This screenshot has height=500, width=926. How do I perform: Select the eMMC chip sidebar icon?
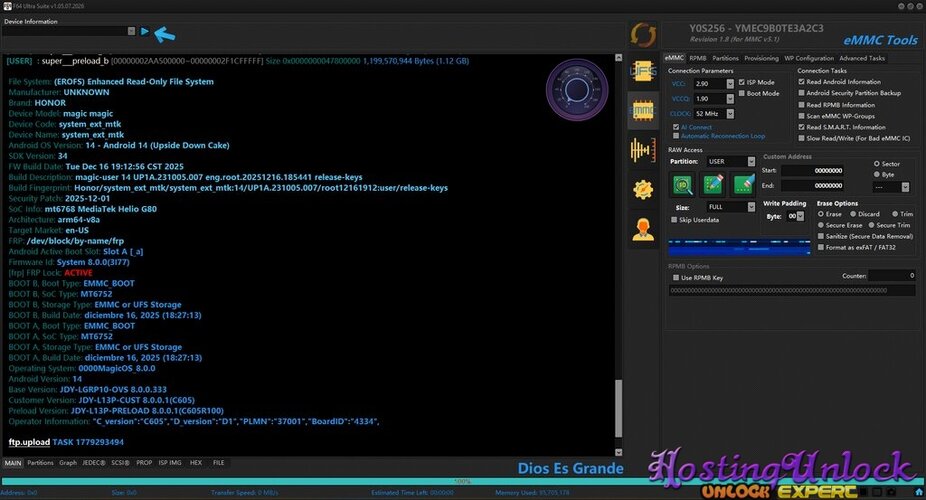643,110
